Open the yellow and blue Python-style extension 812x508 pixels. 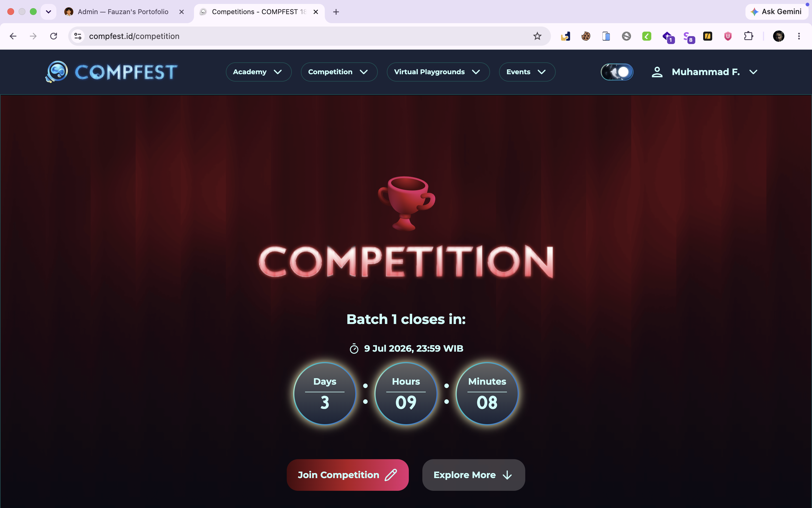tap(565, 36)
